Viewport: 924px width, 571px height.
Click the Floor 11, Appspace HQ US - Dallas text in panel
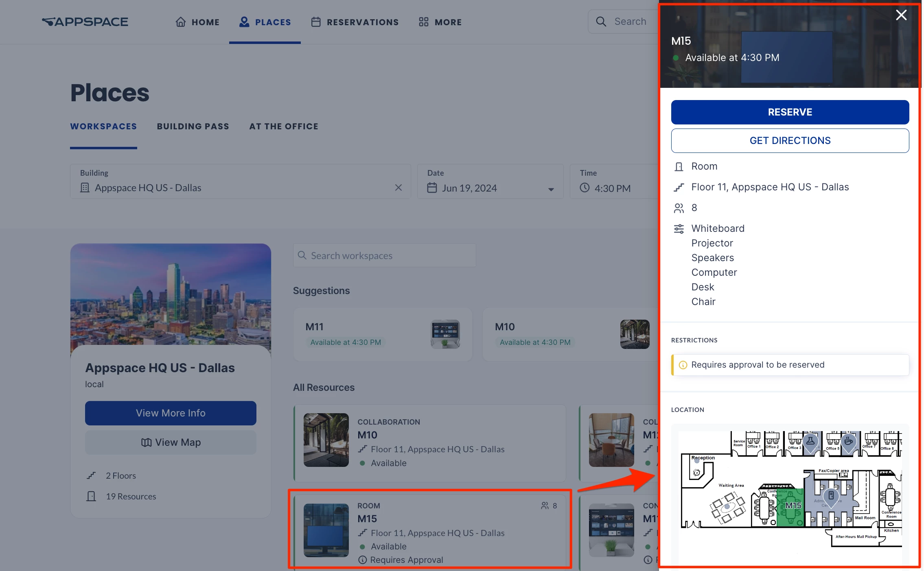pos(770,187)
